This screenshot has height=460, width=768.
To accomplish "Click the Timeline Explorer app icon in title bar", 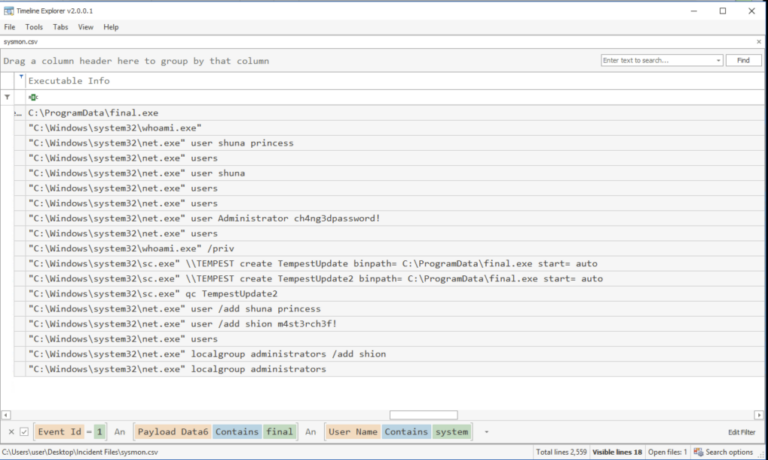I will coord(8,10).
